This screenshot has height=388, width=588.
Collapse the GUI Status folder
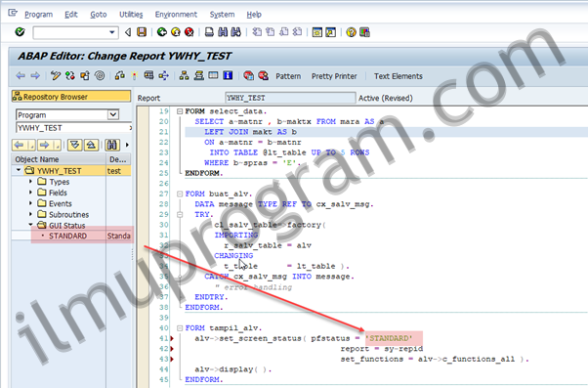(x=30, y=225)
